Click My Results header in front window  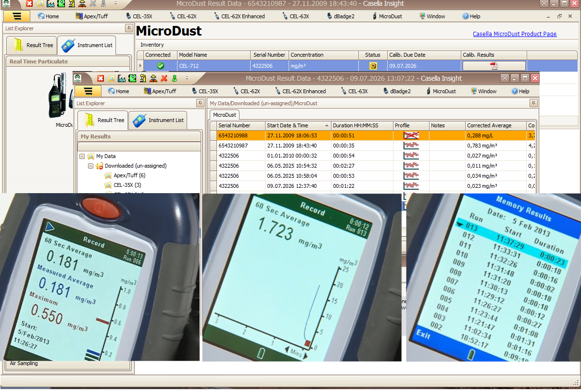pyautogui.click(x=139, y=136)
